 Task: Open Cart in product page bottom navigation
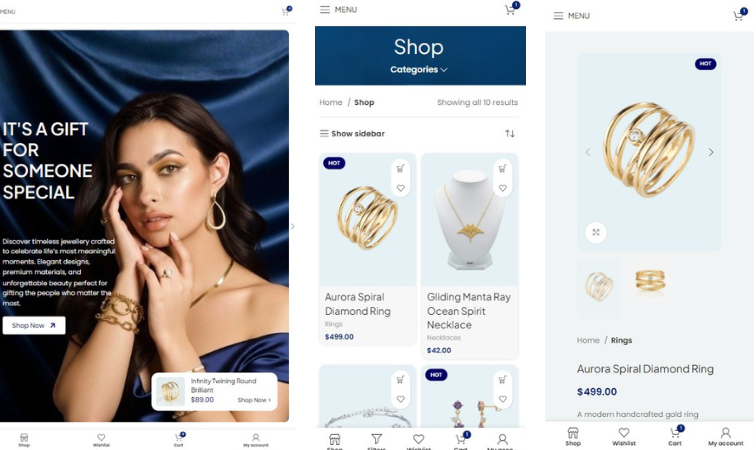[675, 436]
